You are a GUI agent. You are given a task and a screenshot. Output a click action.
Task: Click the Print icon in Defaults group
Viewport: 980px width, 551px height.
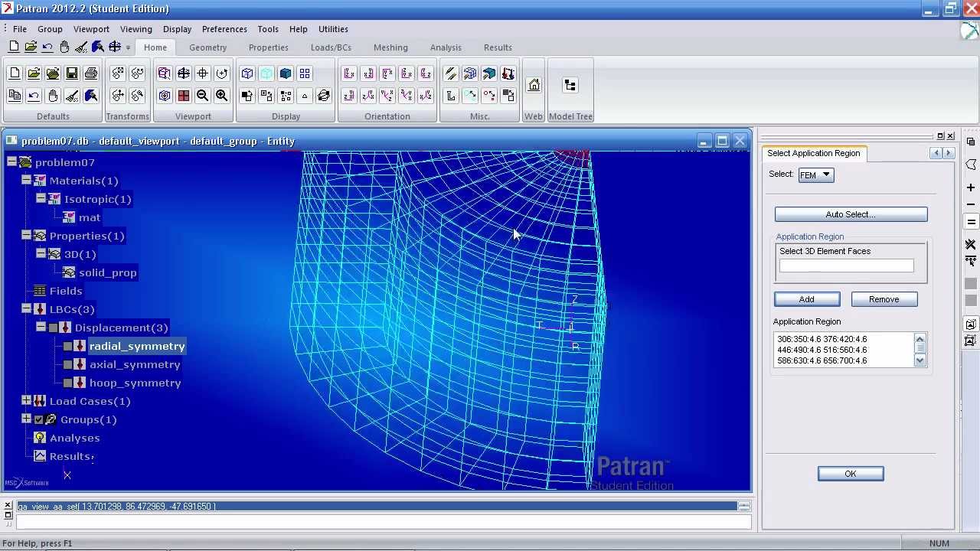[x=91, y=73]
